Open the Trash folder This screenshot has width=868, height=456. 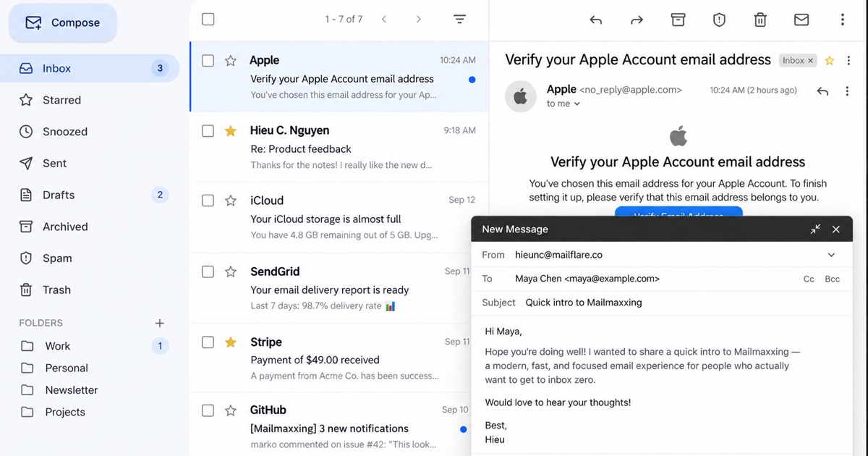pos(90,290)
